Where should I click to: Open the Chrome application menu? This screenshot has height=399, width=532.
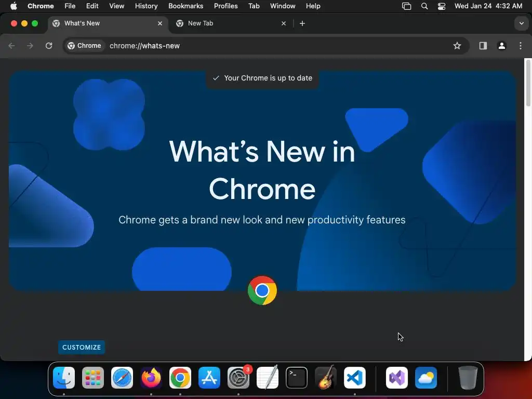coord(41,6)
